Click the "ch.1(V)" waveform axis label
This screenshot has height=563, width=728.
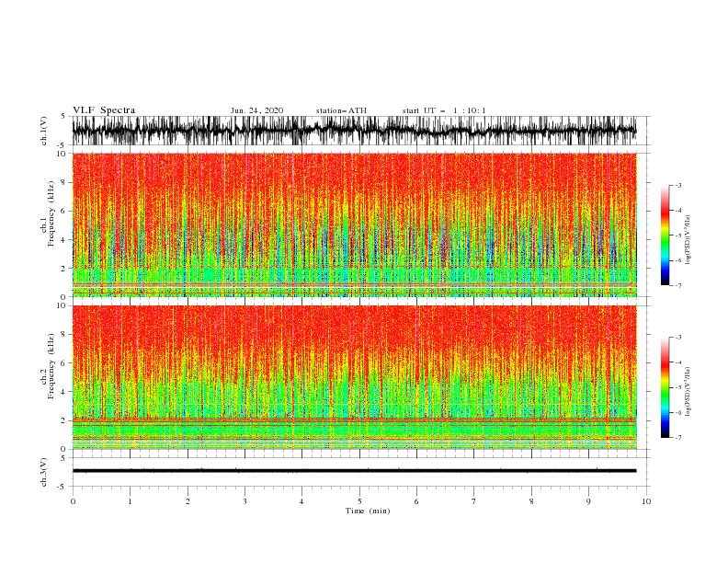pyautogui.click(x=44, y=131)
